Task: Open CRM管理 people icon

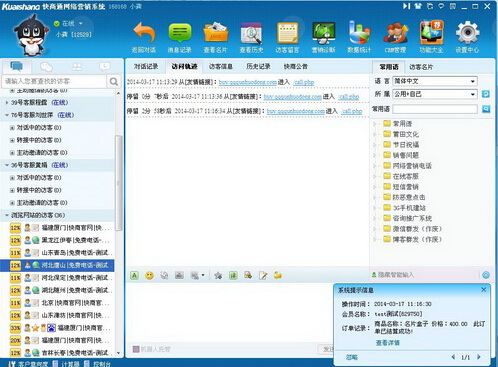Action: pyautogui.click(x=395, y=33)
